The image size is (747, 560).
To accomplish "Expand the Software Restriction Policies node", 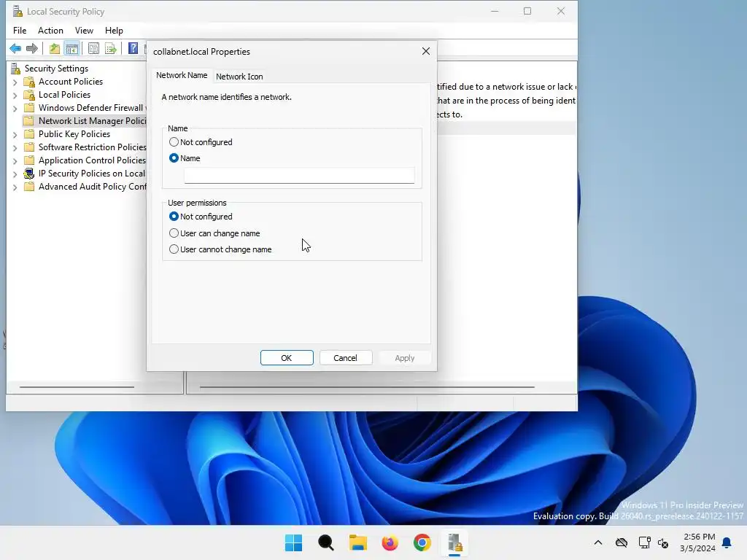I will pyautogui.click(x=15, y=148).
